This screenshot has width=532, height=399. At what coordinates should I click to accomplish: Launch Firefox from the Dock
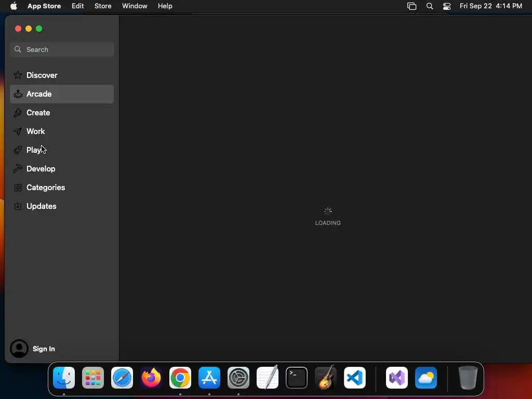(151, 378)
